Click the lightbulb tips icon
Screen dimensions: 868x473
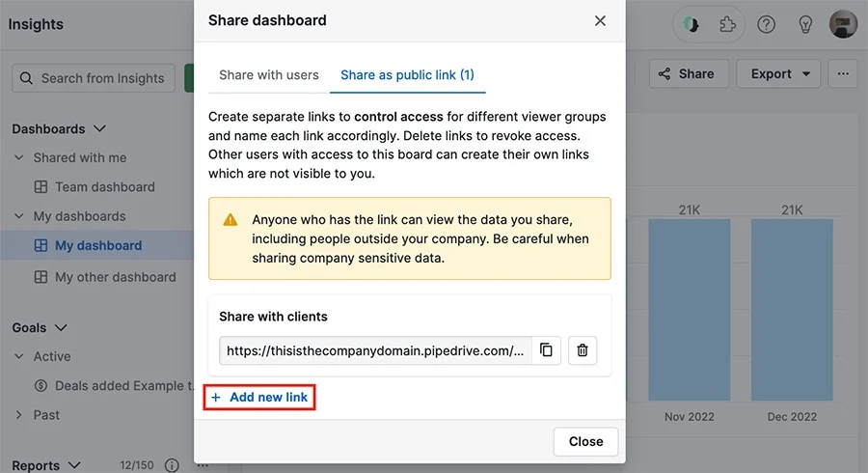(x=805, y=24)
